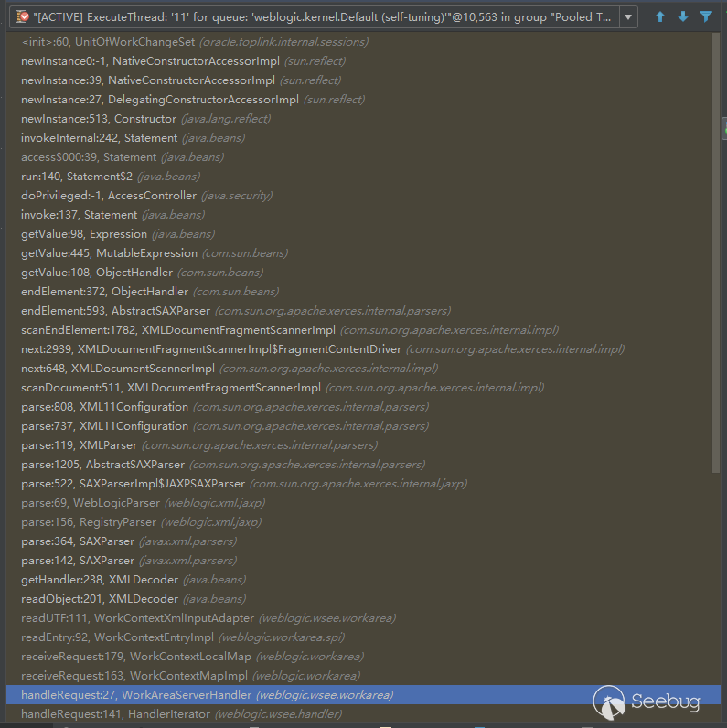Viewport: 727px width, 728px height.
Task: Select frame parse:142, SAXParser
Action: [x=363, y=561]
